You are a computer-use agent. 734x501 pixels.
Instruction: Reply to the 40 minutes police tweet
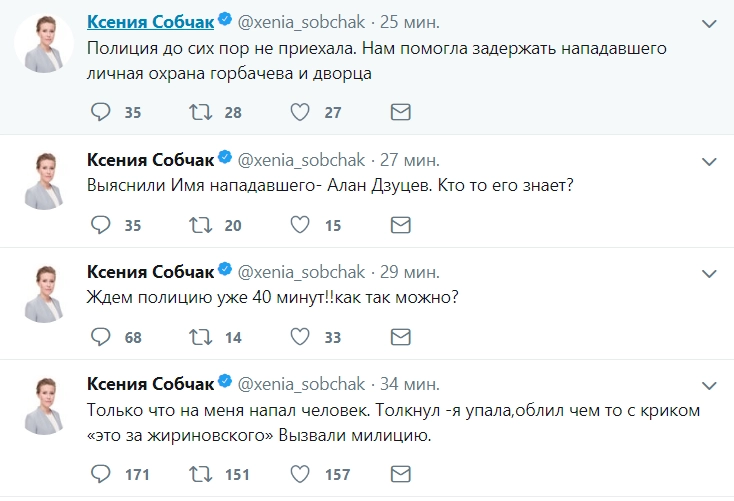100,337
